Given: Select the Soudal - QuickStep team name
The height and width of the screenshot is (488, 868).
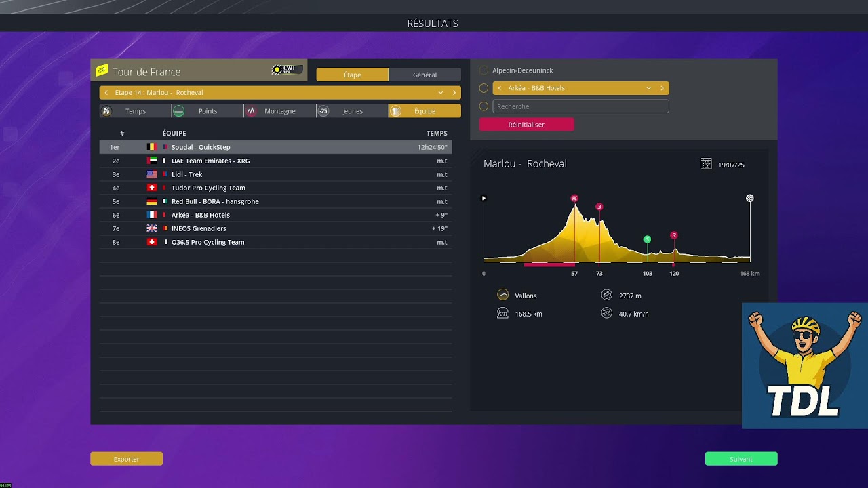Looking at the screenshot, I should 201,147.
